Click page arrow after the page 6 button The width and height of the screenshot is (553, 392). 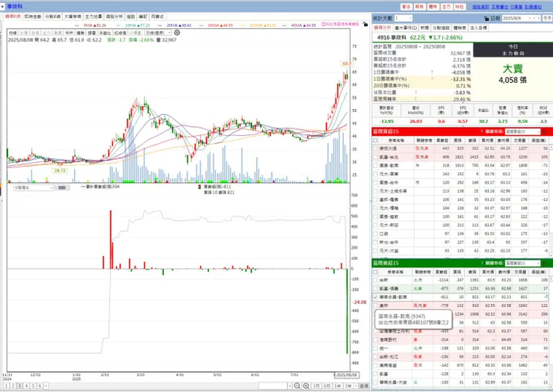tap(46, 386)
